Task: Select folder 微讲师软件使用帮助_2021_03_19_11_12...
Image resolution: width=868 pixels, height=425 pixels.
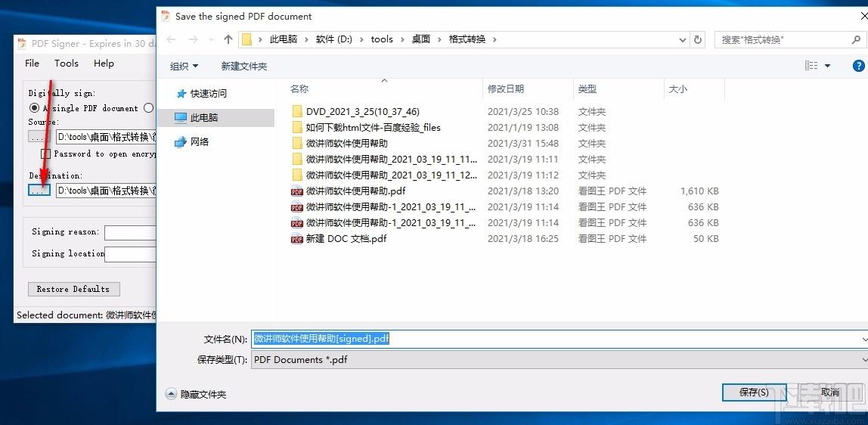Action: click(x=392, y=175)
